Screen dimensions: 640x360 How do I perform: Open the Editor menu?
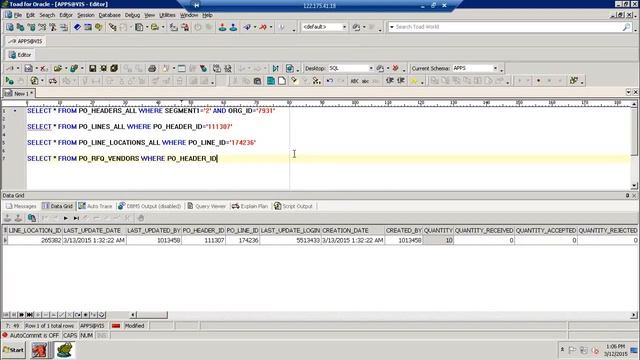tap(66, 15)
